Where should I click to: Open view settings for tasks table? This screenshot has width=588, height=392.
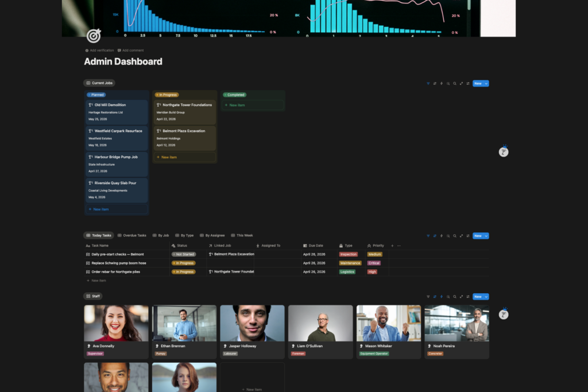click(x=467, y=236)
